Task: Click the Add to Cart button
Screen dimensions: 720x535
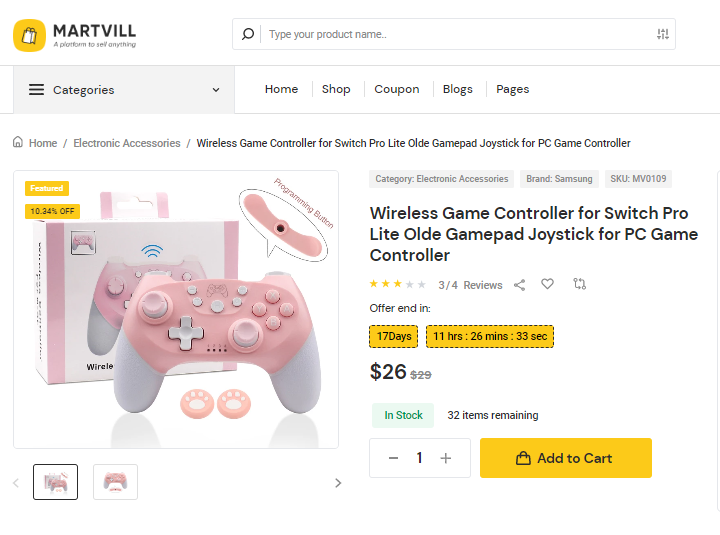Action: (x=565, y=458)
